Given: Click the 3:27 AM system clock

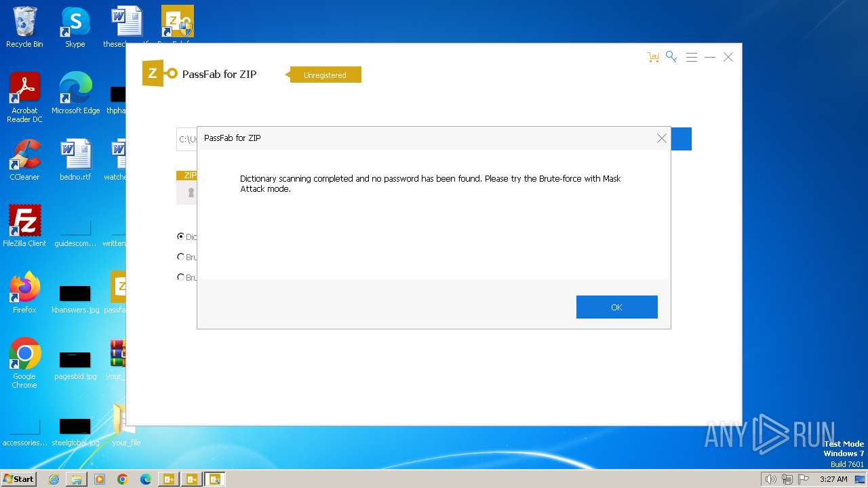Looking at the screenshot, I should pos(833,479).
